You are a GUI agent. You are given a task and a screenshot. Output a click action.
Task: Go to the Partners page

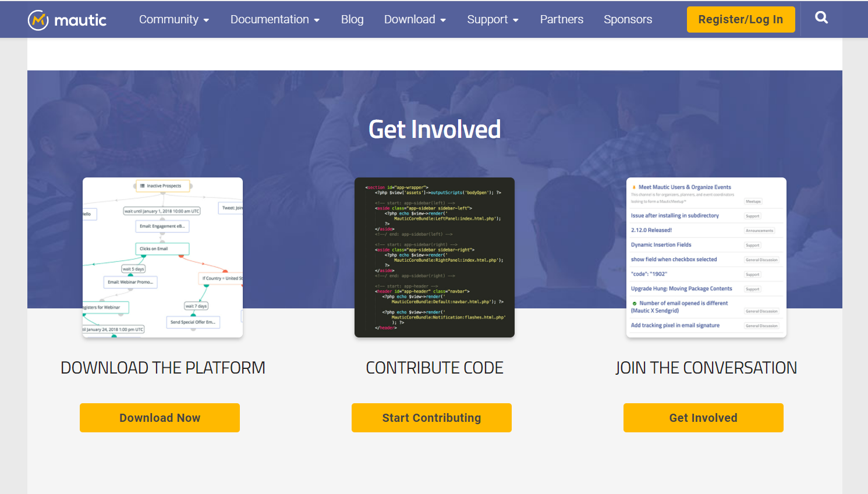561,19
